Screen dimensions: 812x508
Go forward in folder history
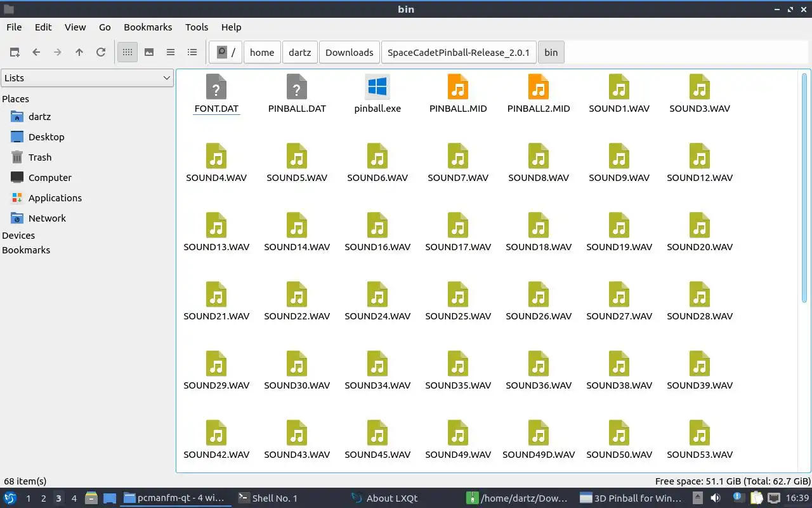click(58, 53)
